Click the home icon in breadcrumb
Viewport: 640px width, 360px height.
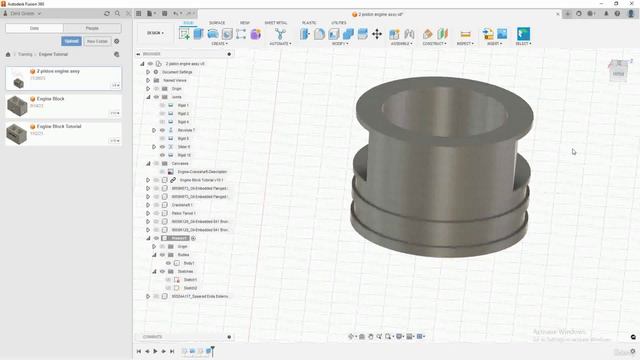(x=8, y=54)
